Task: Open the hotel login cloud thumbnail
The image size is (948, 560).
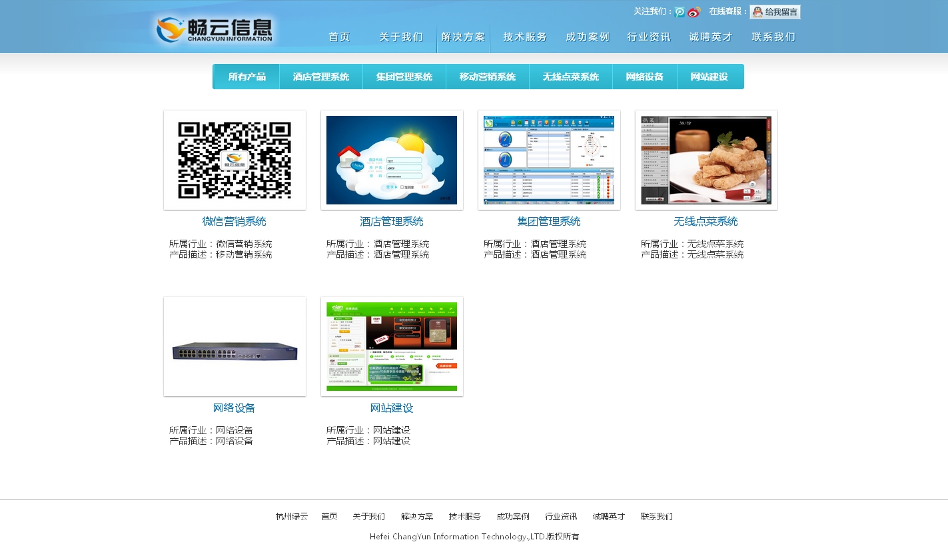Action: click(392, 160)
